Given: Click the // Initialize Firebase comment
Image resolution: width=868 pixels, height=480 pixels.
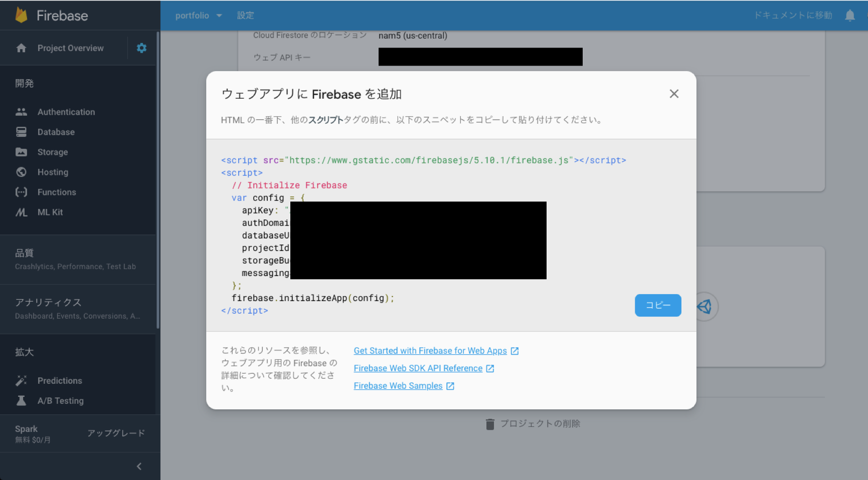Looking at the screenshot, I should click(x=289, y=185).
